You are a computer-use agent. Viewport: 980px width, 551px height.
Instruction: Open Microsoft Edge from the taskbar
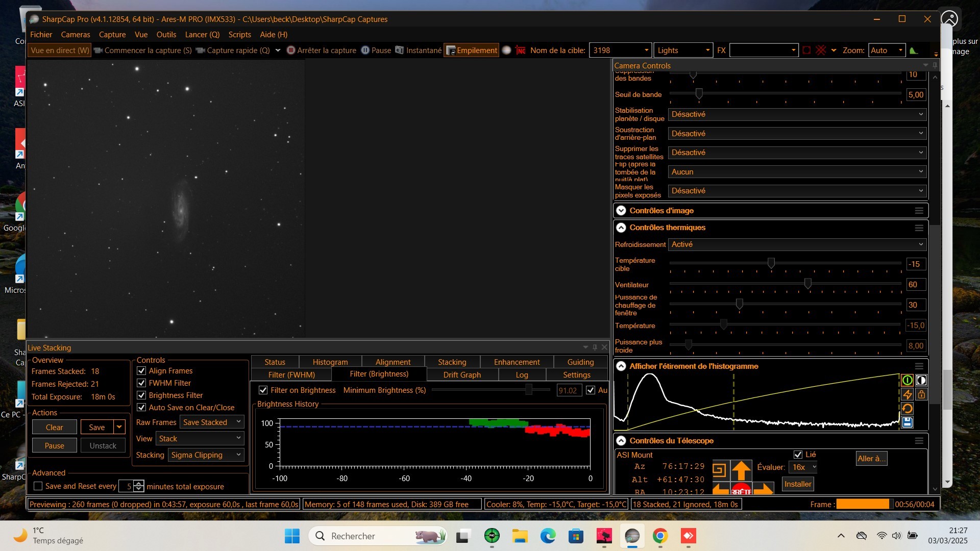click(x=548, y=536)
